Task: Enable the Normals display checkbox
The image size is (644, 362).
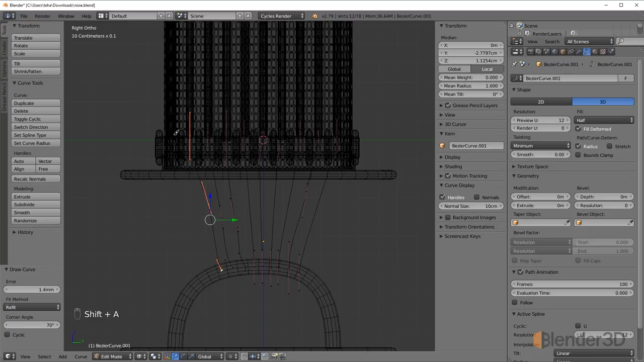Action: 476,197
